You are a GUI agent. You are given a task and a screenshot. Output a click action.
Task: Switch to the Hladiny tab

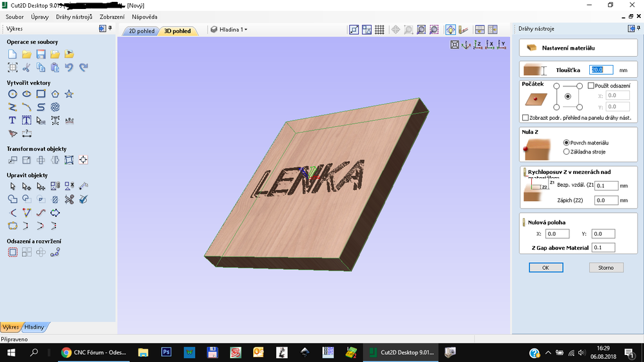tap(34, 327)
